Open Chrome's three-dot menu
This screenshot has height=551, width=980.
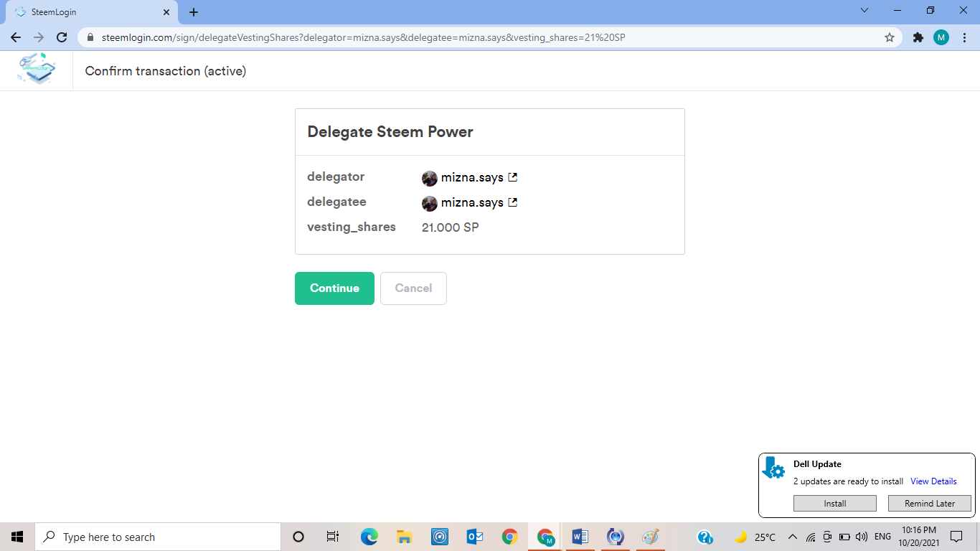[x=964, y=37]
